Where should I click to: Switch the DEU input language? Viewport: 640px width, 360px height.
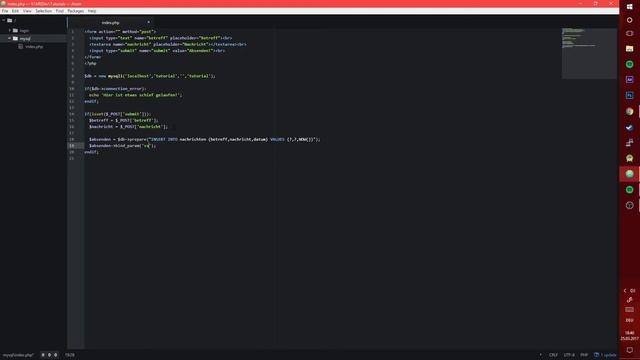(x=629, y=320)
